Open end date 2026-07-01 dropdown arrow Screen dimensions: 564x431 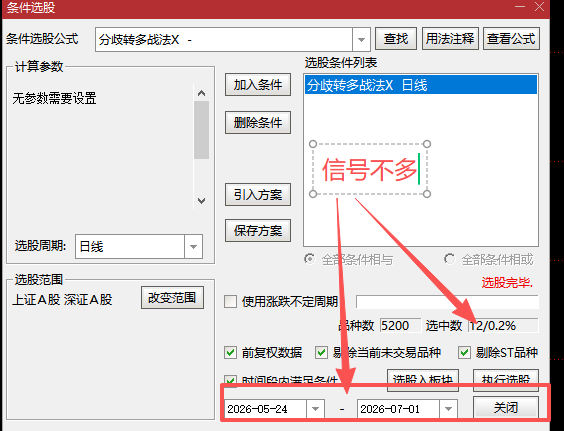448,409
